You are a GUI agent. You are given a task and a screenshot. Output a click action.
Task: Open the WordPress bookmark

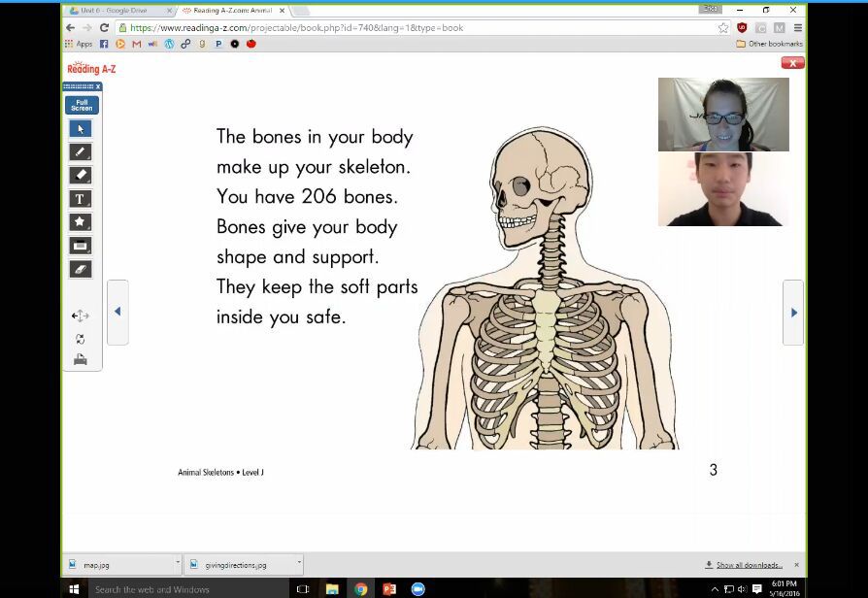click(x=169, y=44)
